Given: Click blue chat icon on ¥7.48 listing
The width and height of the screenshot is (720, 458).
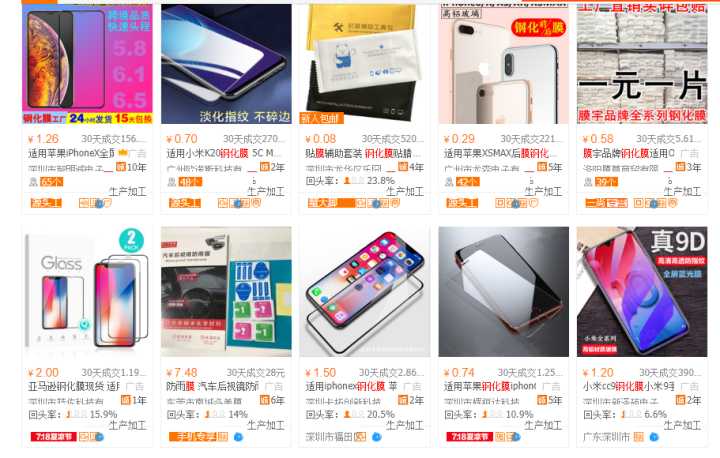Looking at the screenshot, I should click(238, 437).
